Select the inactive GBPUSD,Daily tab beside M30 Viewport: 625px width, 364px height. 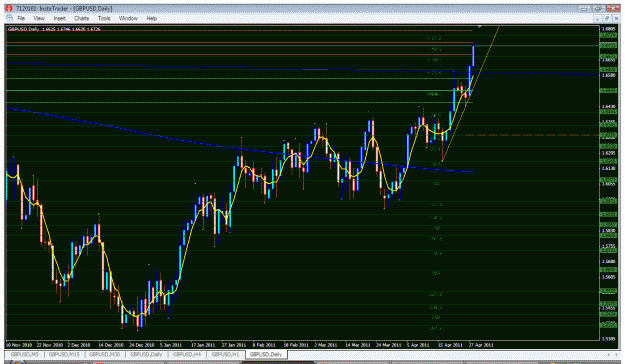tap(146, 354)
